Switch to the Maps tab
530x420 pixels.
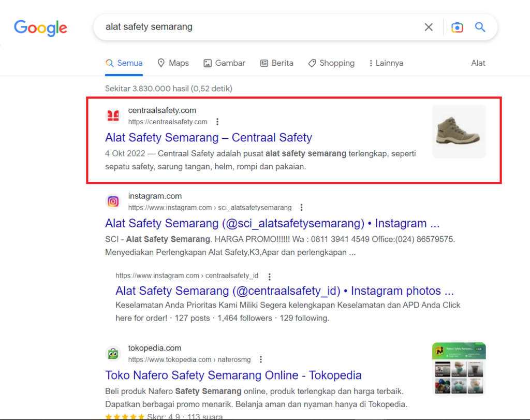[x=173, y=63]
